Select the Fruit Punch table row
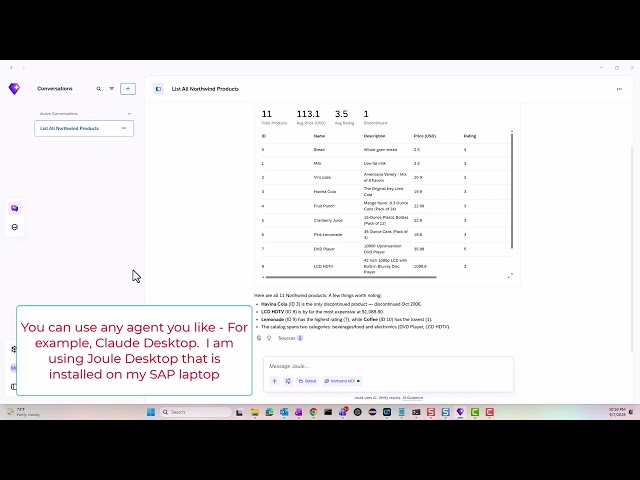Image resolution: width=640 pixels, height=480 pixels. pos(386,206)
